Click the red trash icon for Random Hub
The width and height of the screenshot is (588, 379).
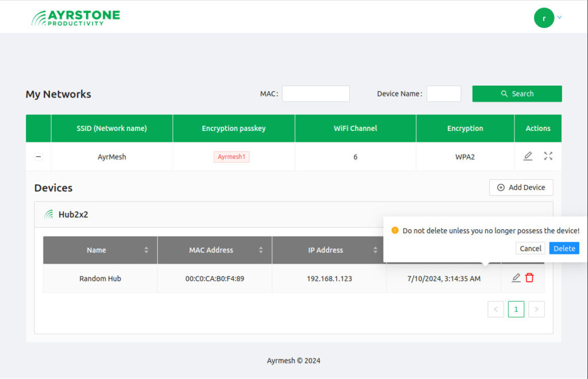(x=529, y=278)
